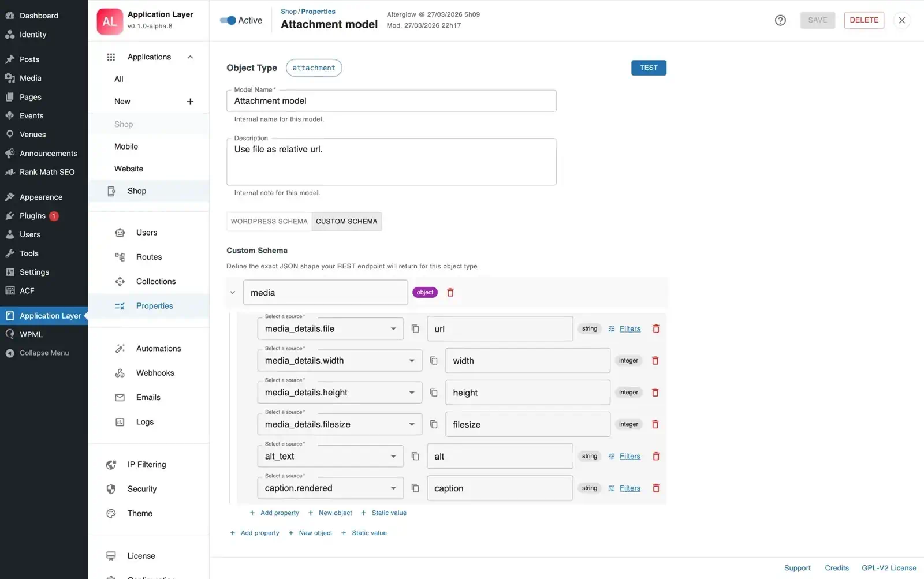Open Automations in the Shop sidebar
Image resolution: width=924 pixels, height=579 pixels.
click(x=158, y=348)
